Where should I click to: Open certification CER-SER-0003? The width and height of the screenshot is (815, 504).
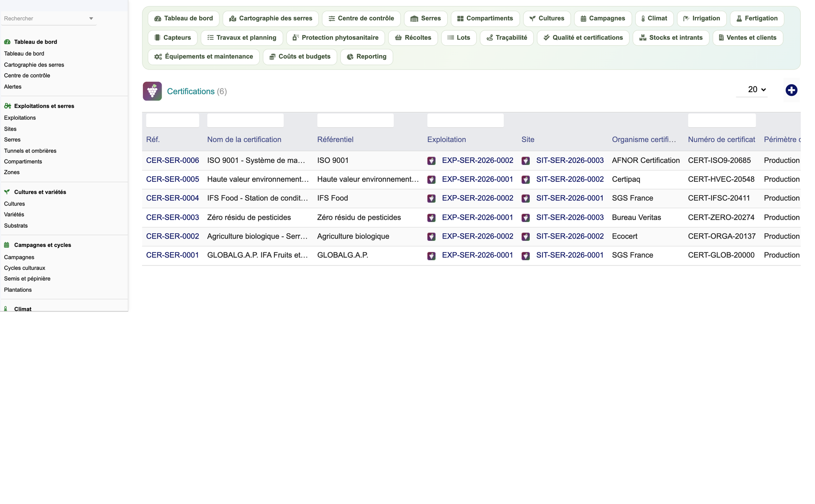173,217
